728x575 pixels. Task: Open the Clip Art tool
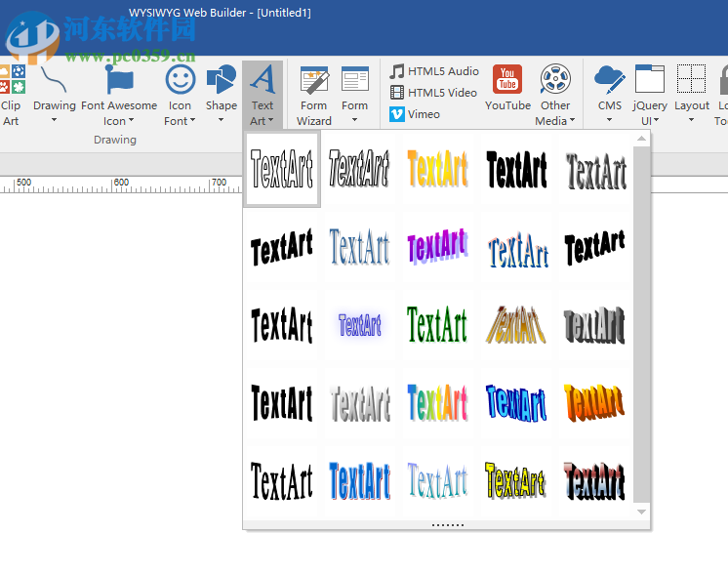point(12,96)
